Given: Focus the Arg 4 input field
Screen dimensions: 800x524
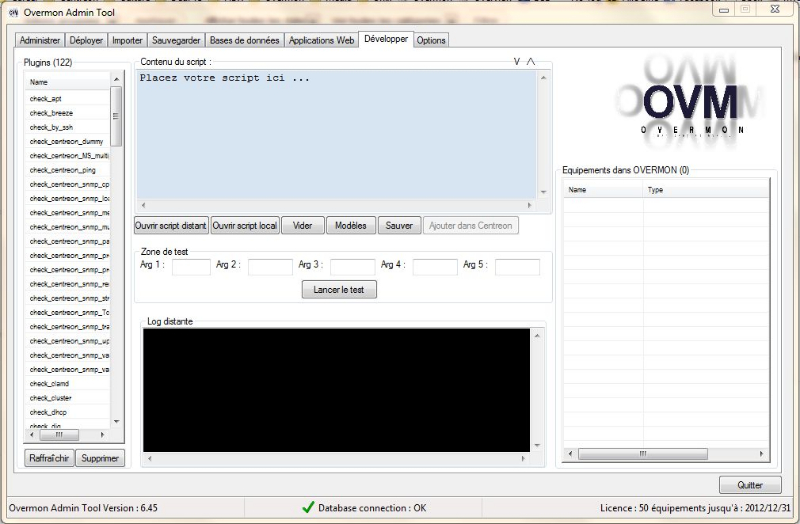Looking at the screenshot, I should click(x=435, y=267).
